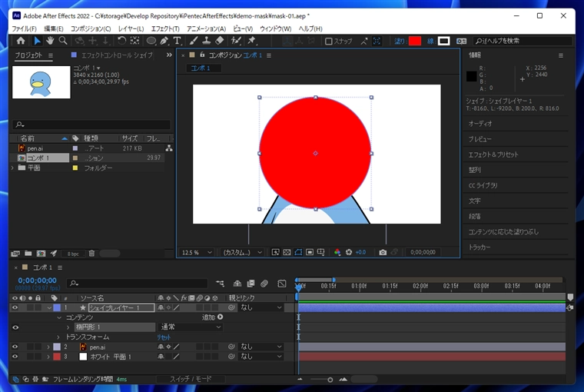This screenshot has height=392, width=584.
Task: Click the スイッチ / モード button
Action: (190, 379)
